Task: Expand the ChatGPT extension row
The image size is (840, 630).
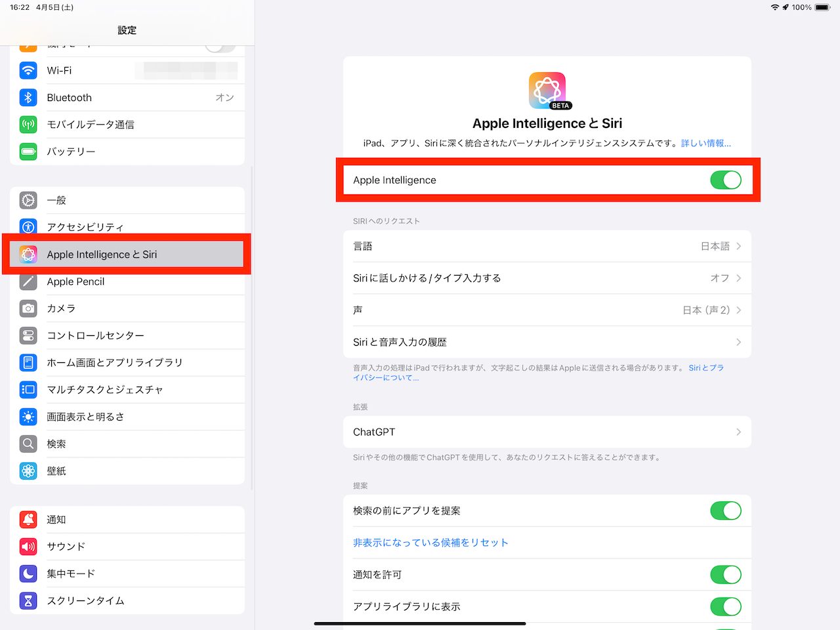Action: pos(547,432)
